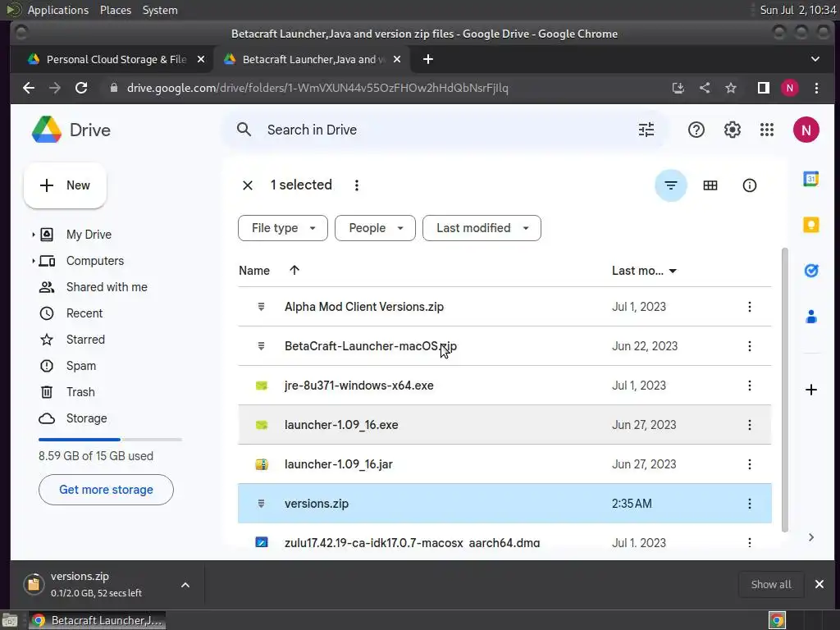Open Contacts side panel
The width and height of the screenshot is (840, 630).
(810, 317)
